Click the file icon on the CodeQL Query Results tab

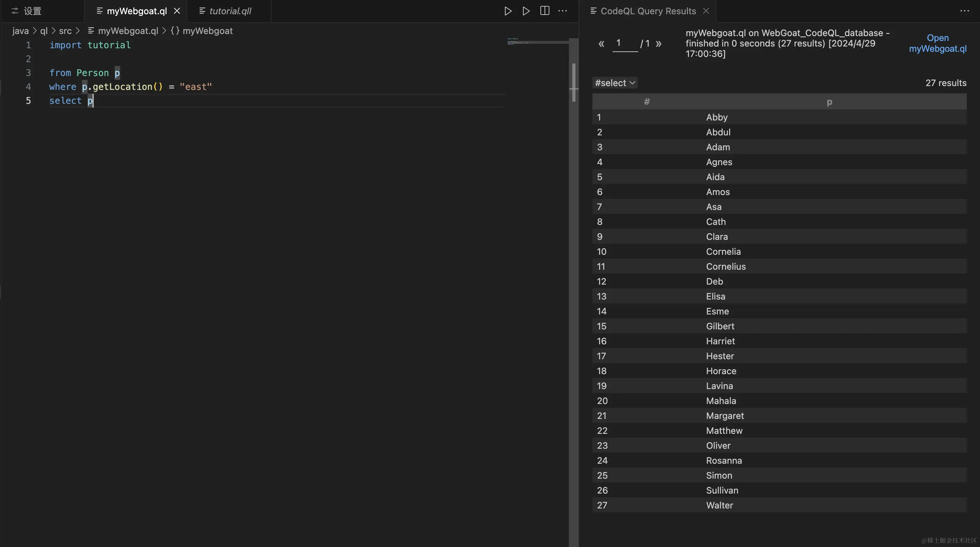pos(593,11)
